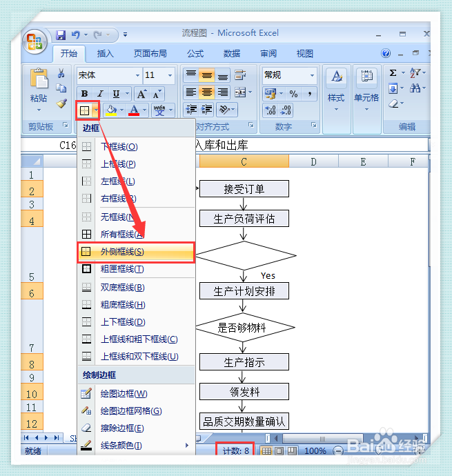
Task: Switch to the 视图 tab
Action: pyautogui.click(x=305, y=54)
